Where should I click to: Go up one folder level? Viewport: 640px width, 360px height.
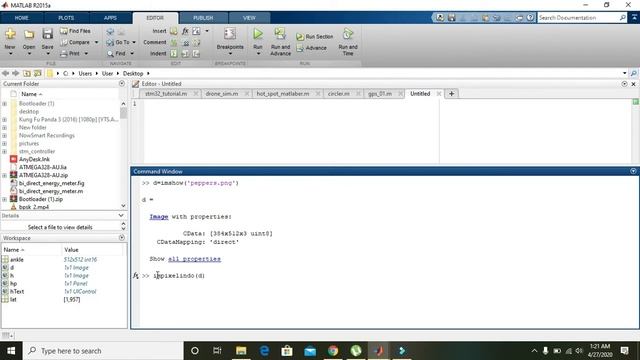(27, 73)
